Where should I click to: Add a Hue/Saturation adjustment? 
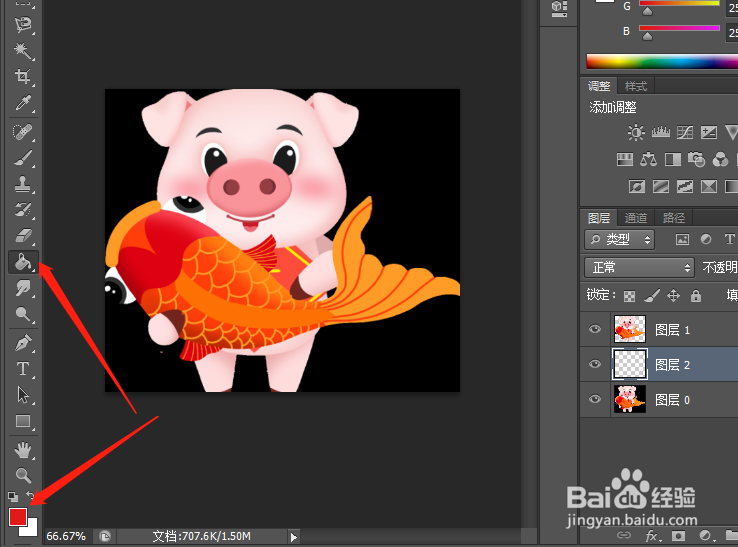[625, 160]
